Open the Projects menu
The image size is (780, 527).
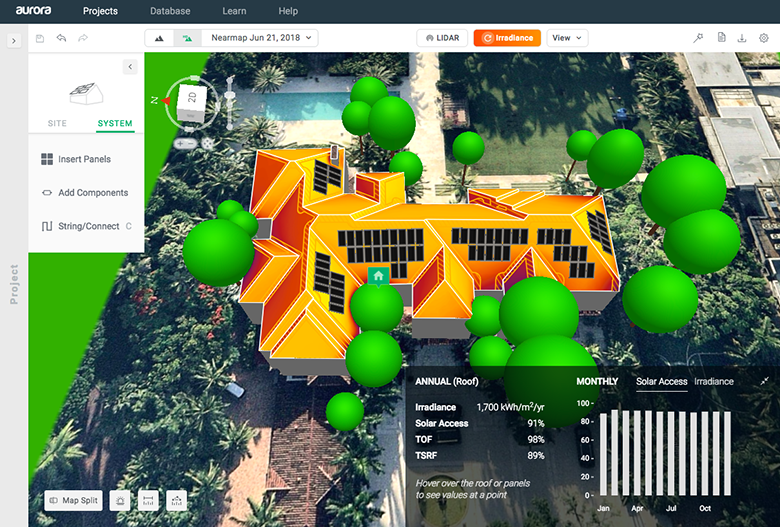pos(100,11)
